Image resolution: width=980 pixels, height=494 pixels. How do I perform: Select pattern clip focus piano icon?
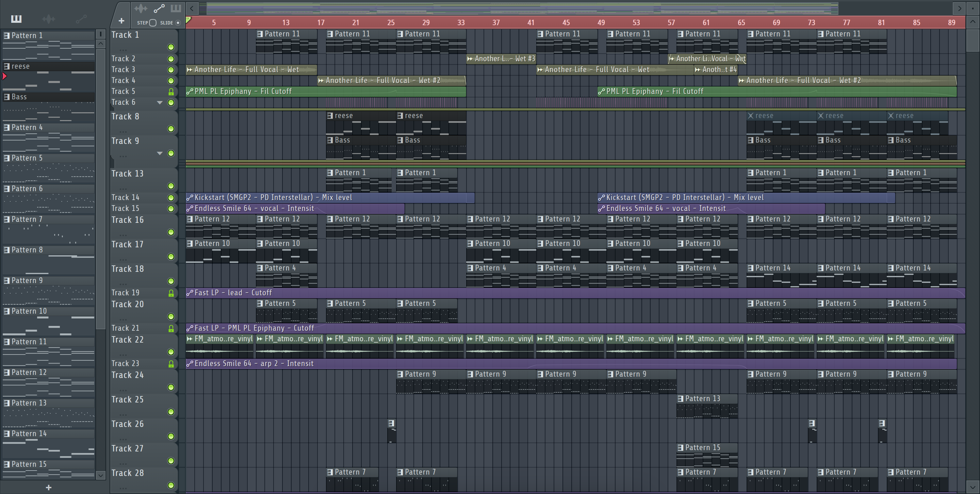point(176,8)
